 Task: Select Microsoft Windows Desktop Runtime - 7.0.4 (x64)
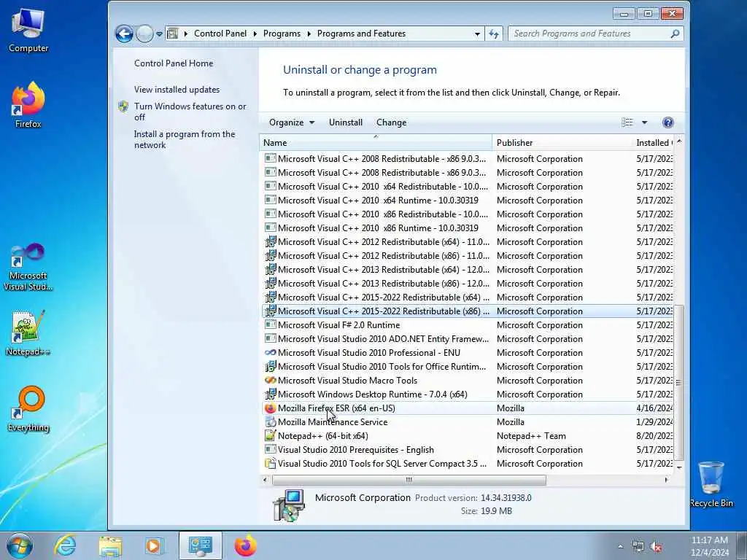468,394
